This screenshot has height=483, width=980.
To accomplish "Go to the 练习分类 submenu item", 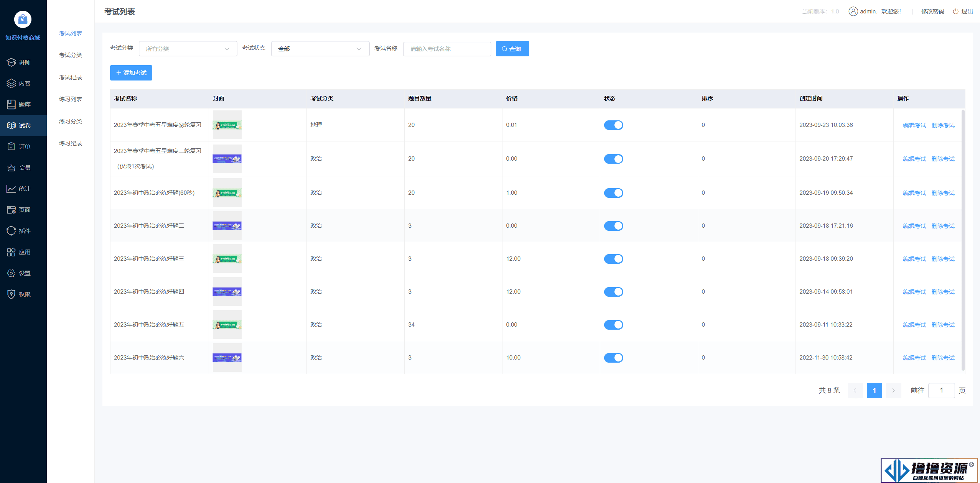I will (x=71, y=122).
